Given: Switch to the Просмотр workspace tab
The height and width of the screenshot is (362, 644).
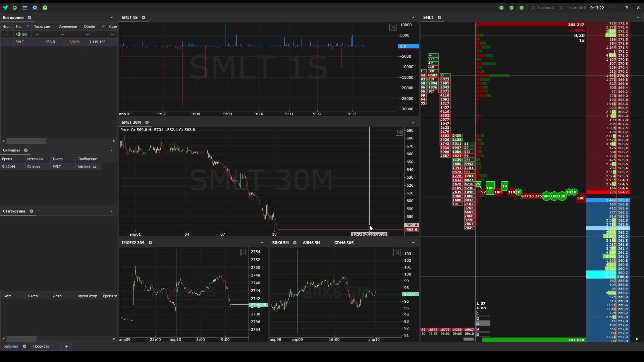Looking at the screenshot, I should pos(41,346).
